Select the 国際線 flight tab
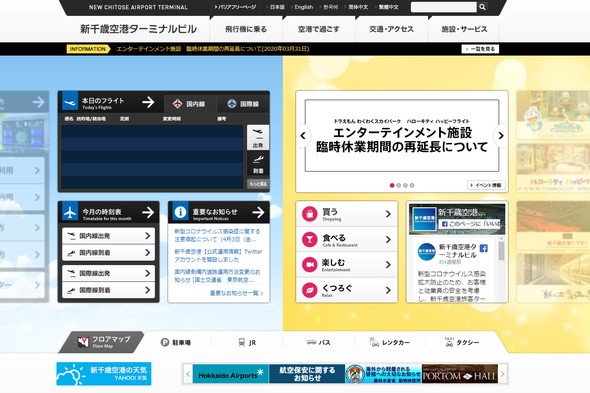590x393 pixels. [x=243, y=104]
